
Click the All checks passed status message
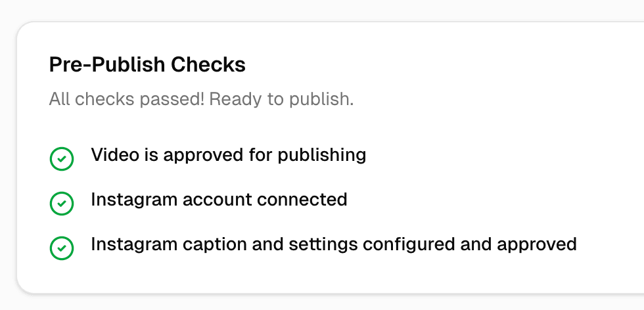coord(201,100)
